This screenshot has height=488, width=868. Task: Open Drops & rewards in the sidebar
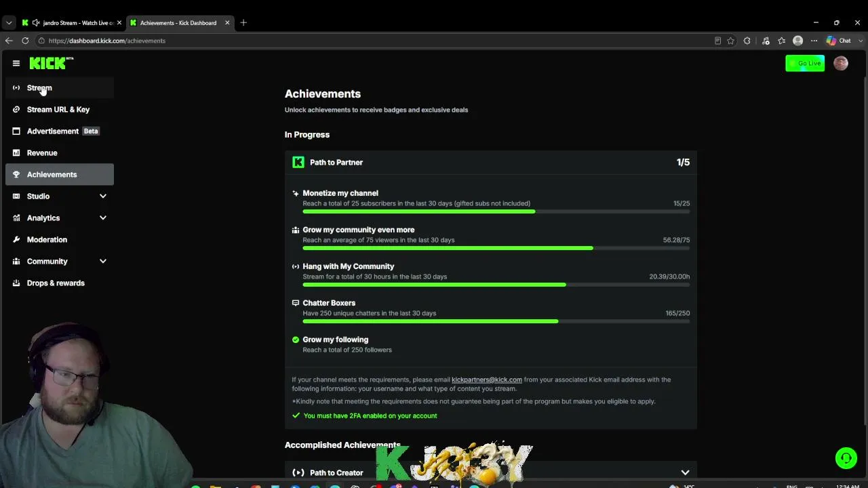(x=60, y=283)
